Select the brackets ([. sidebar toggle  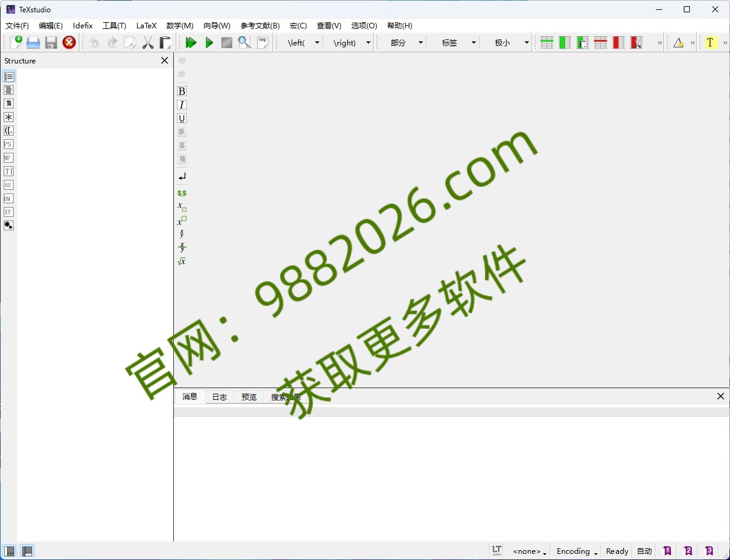[9, 131]
